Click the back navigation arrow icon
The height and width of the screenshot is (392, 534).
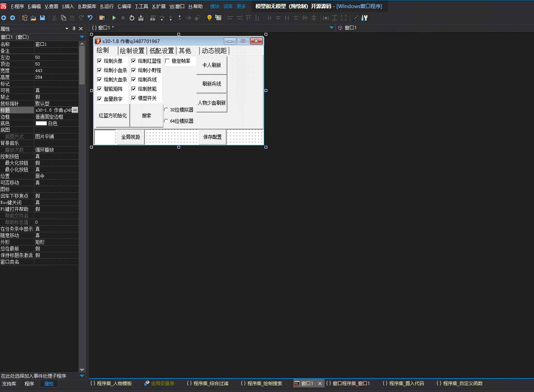pyautogui.click(x=4, y=18)
